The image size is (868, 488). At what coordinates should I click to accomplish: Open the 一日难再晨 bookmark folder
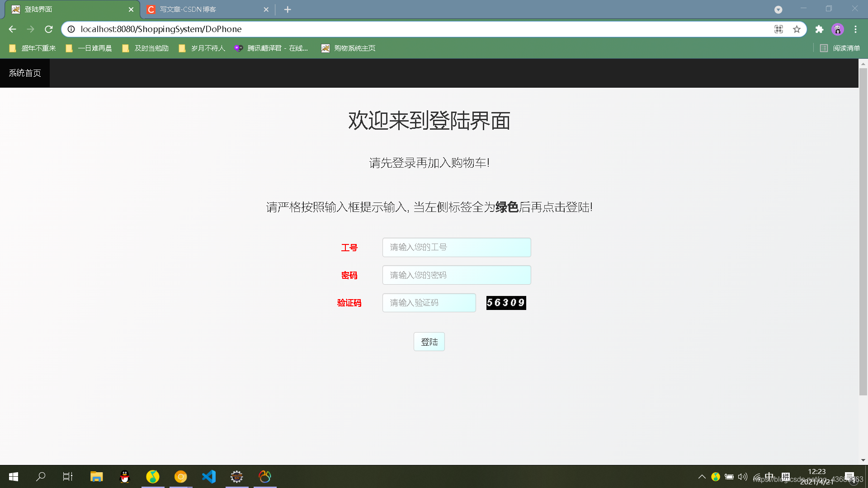coord(89,48)
